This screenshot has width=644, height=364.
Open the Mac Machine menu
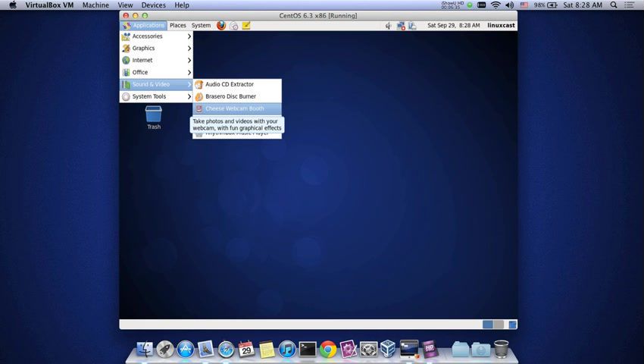(95, 5)
